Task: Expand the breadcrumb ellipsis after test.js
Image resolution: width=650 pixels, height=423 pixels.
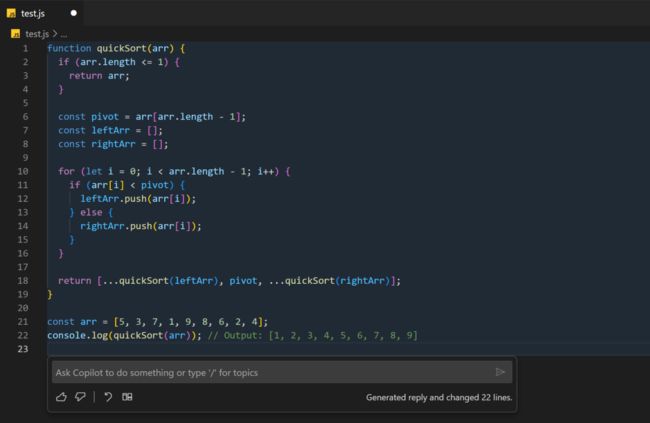Action: (63, 34)
